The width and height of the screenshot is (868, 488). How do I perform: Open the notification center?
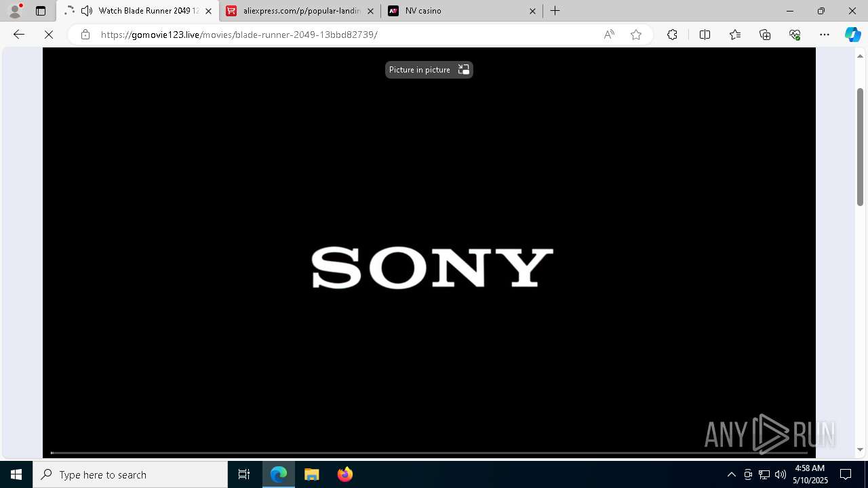(x=846, y=474)
